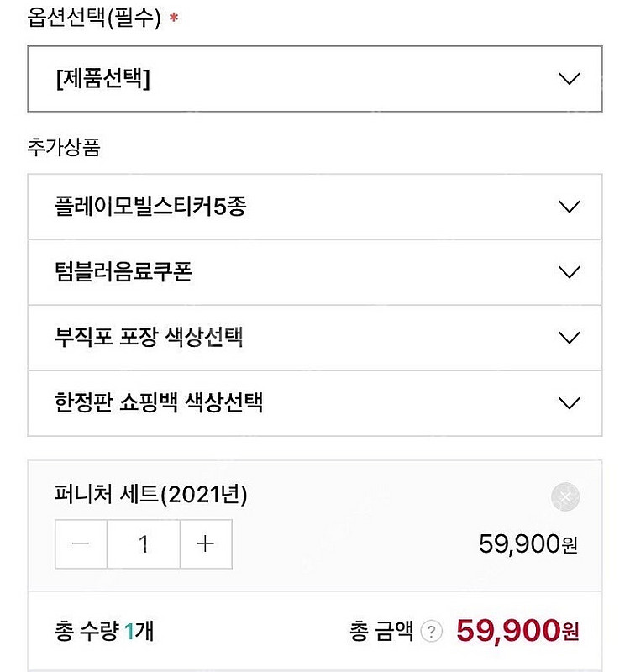Click the 옵션선택(필수) section label
The image size is (630, 672).
pos(94,18)
